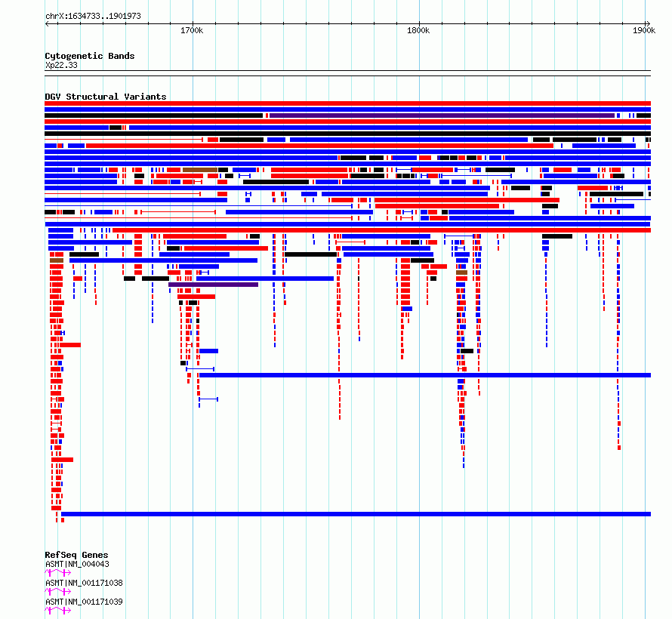Click the left arrowhead of the ruler
Image resolution: width=672 pixels, height=619 pixels.
(x=47, y=24)
